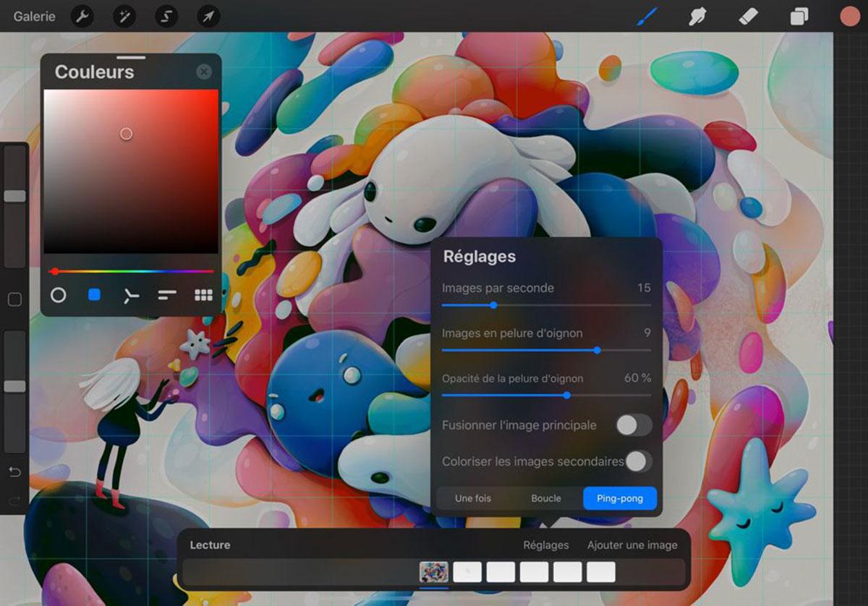Screen dimensions: 868x606
Task: Toggle Coloriser les images secondaires
Action: point(639,461)
